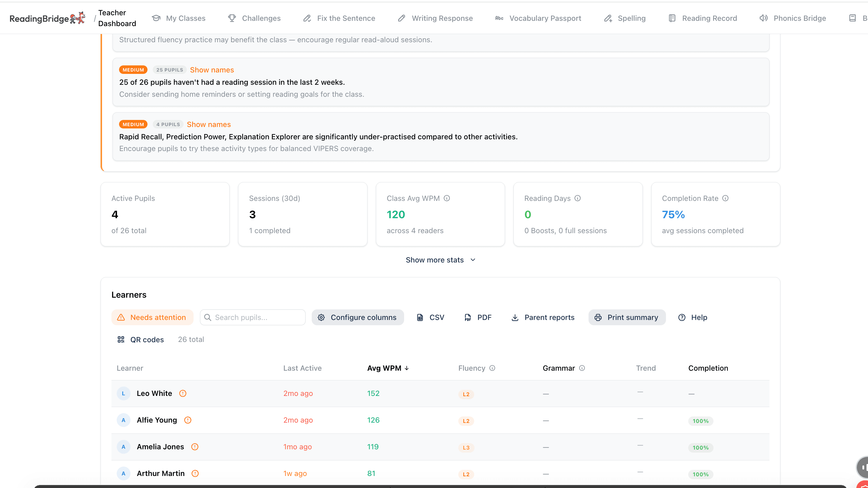Click alert icon next to Alfie Young
The height and width of the screenshot is (488, 868).
click(188, 420)
